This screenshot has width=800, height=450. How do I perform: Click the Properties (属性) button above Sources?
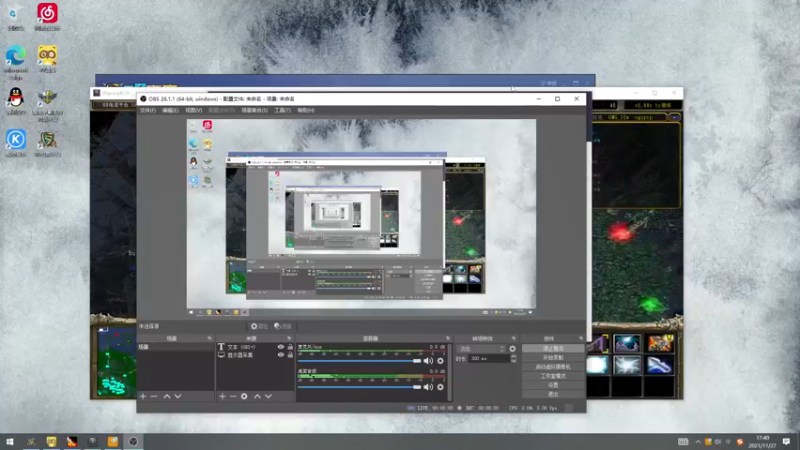point(259,327)
